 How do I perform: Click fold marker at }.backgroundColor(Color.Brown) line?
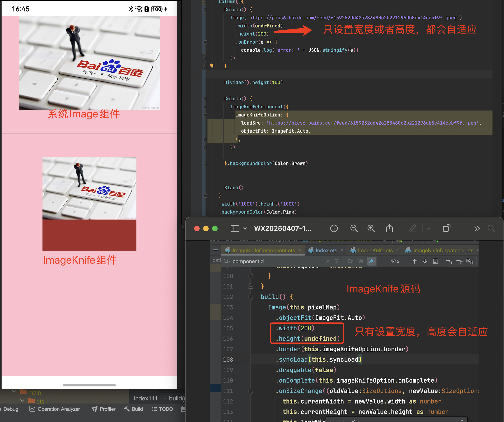click(x=205, y=163)
